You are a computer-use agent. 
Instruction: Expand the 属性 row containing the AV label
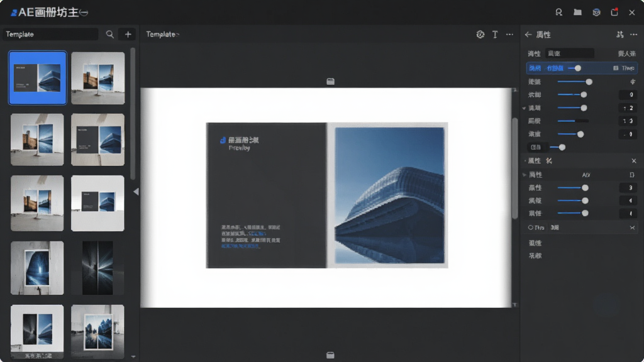[525, 175]
